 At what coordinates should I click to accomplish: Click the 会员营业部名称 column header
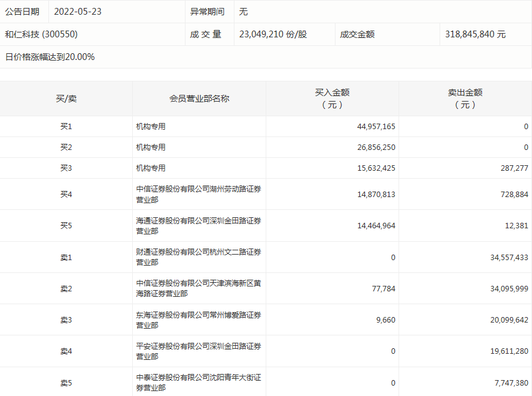click(199, 99)
